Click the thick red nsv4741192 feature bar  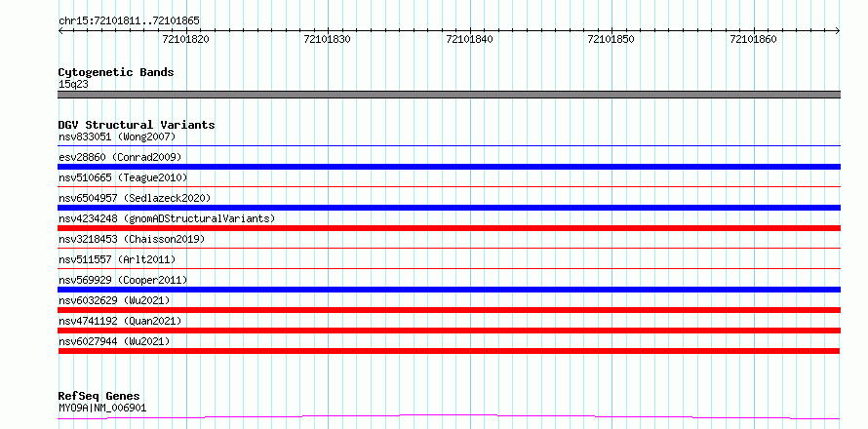449,331
